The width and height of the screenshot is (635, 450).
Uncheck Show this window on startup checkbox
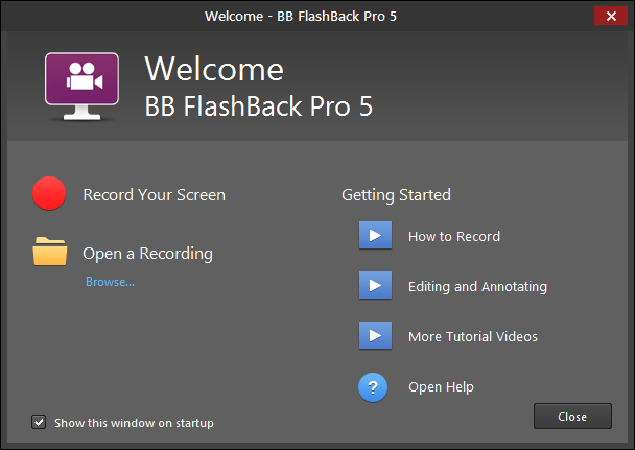point(38,422)
